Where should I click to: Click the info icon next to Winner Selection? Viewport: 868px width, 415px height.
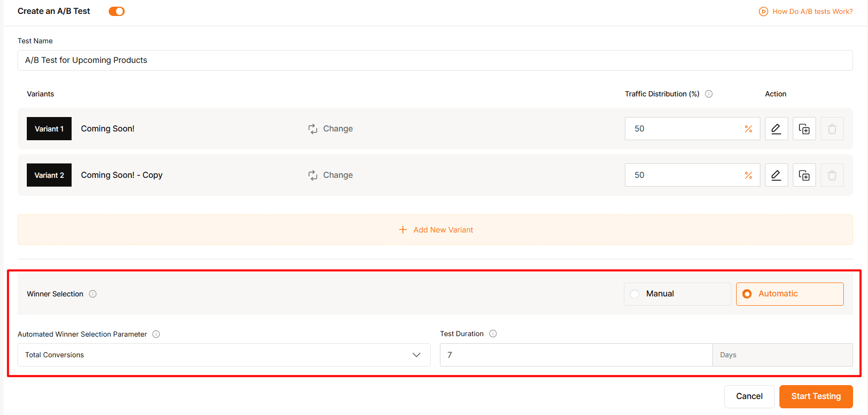point(93,294)
